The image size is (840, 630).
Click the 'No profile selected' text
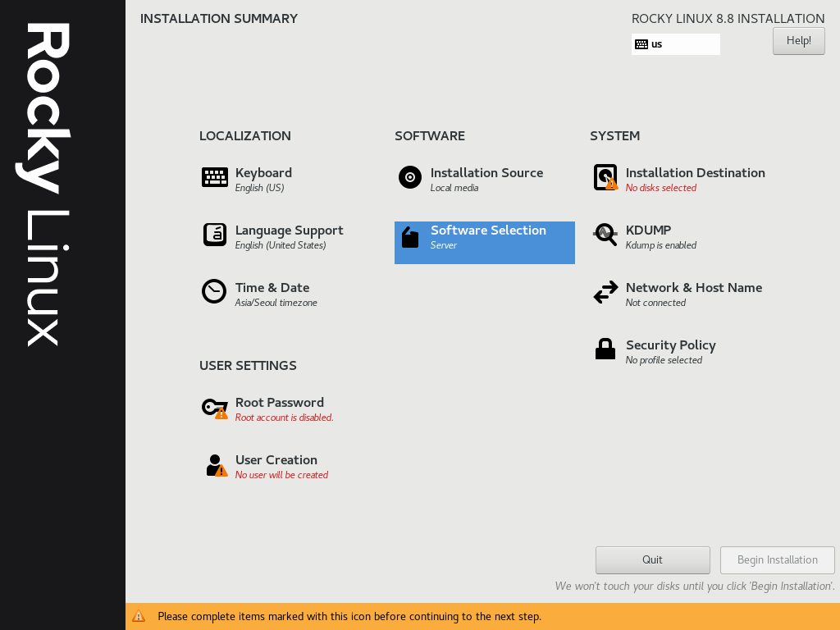click(664, 360)
